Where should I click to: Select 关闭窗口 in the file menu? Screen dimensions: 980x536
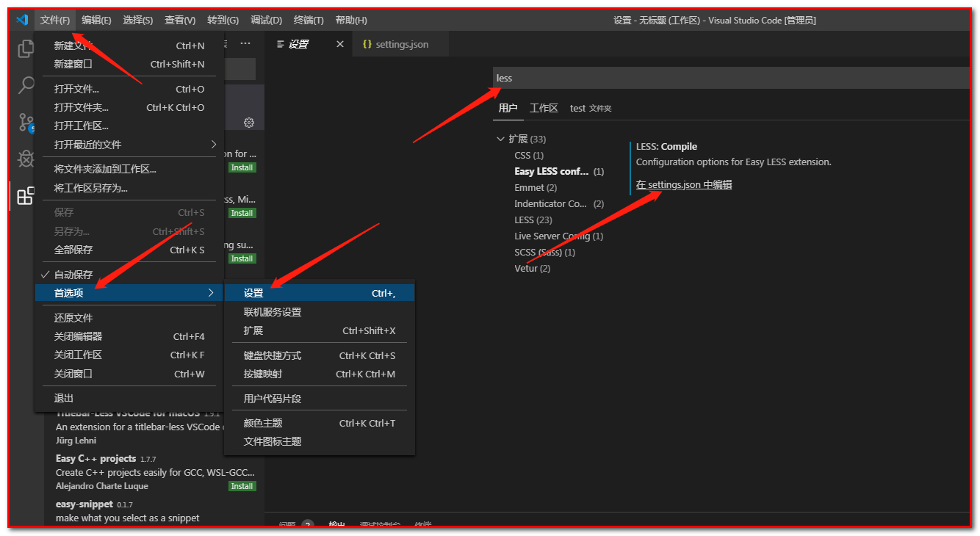pyautogui.click(x=129, y=374)
